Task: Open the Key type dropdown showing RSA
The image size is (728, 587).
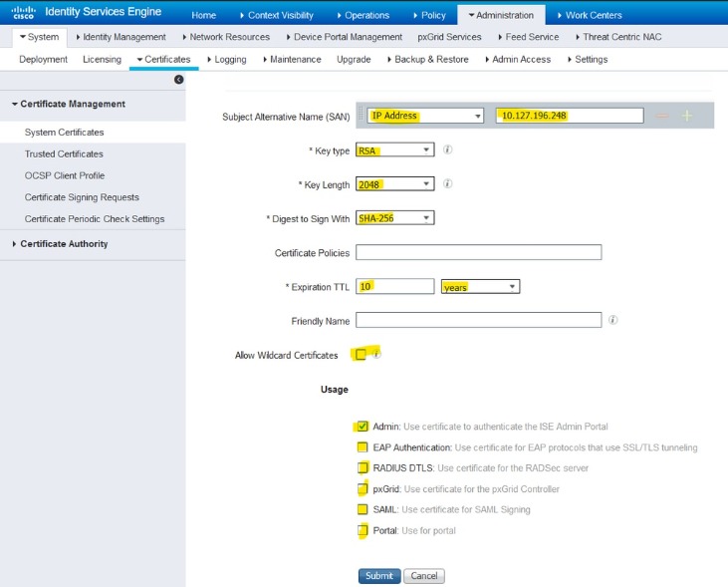Action: coord(395,150)
